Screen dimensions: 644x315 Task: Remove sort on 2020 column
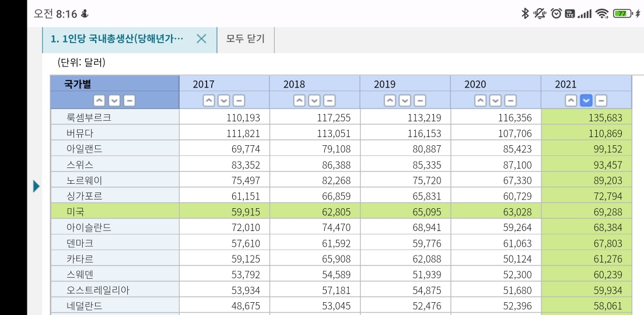click(x=510, y=100)
